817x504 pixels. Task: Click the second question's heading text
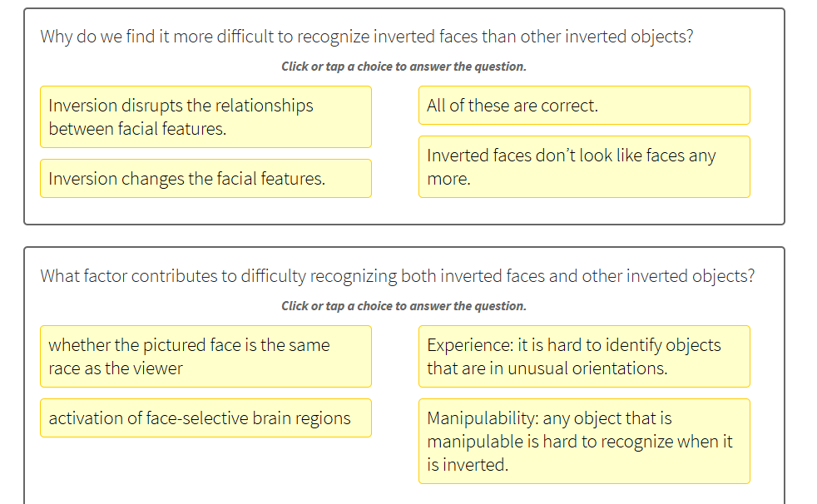click(x=397, y=275)
